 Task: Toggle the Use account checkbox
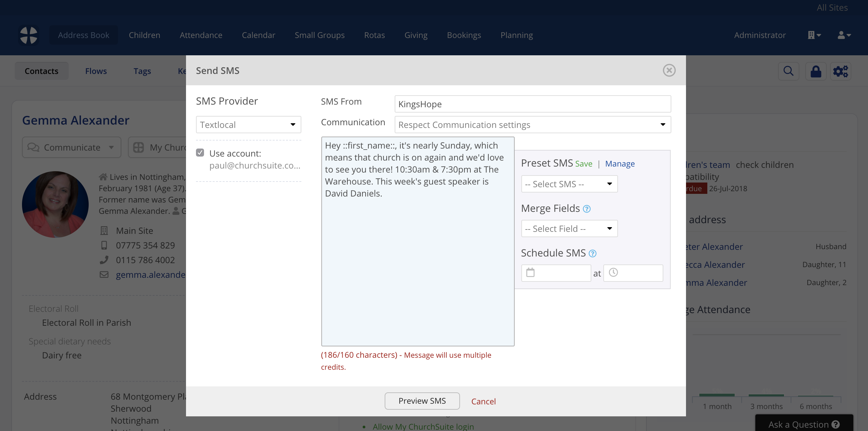click(200, 153)
